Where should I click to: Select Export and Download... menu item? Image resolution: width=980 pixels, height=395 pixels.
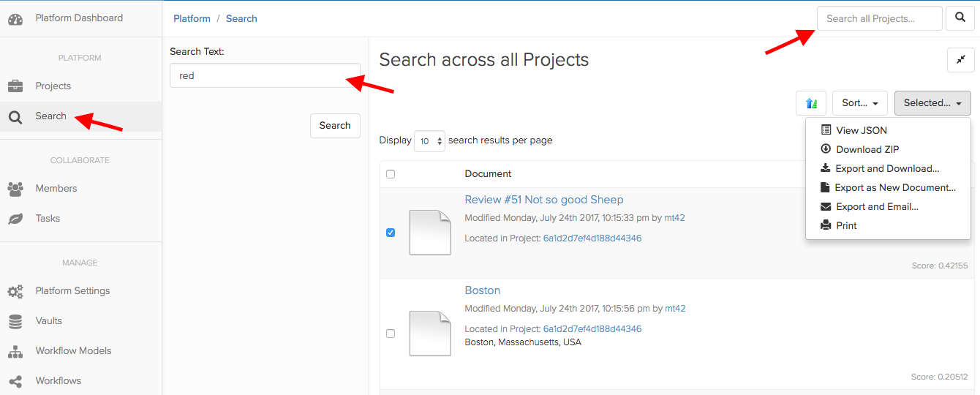click(888, 168)
